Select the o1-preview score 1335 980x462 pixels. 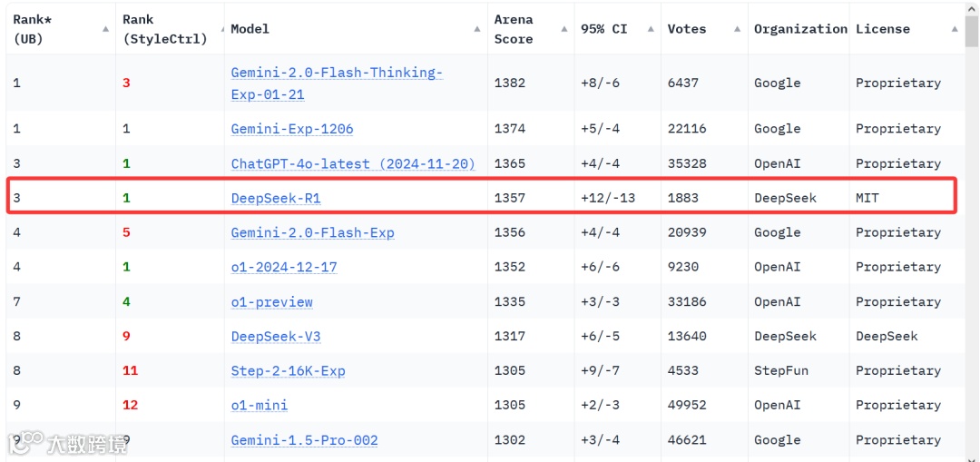point(510,302)
